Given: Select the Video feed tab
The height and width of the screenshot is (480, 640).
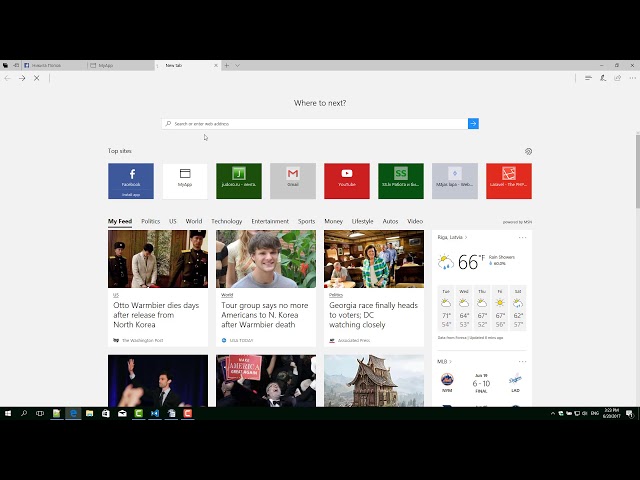Looking at the screenshot, I should [415, 221].
